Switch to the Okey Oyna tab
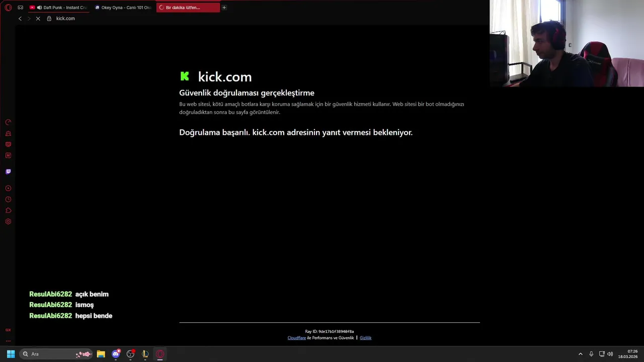644x362 pixels. [123, 8]
